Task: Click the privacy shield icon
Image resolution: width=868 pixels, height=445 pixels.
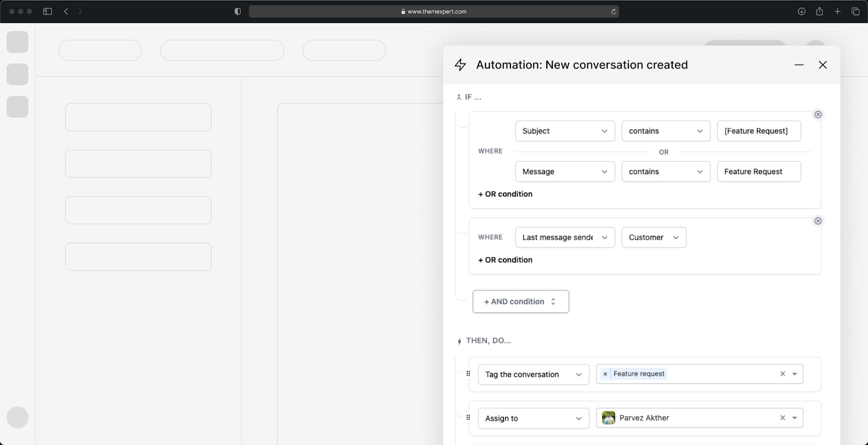Action: coord(238,11)
